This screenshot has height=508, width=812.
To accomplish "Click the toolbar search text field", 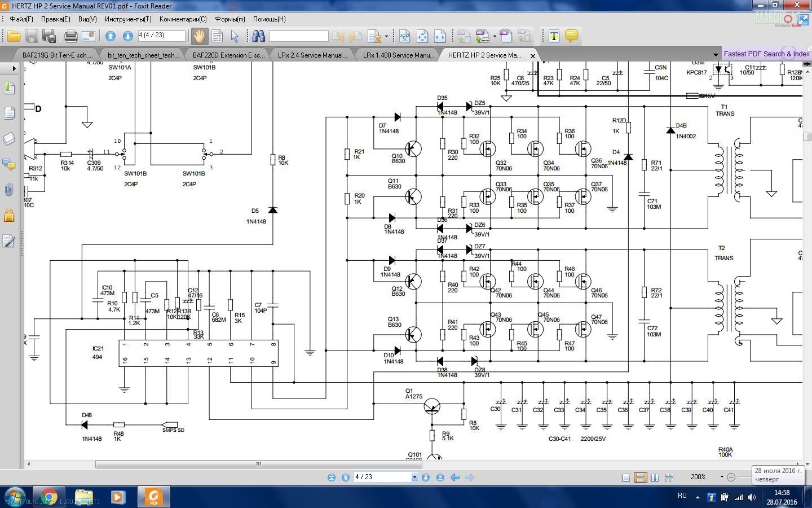I will tap(298, 36).
